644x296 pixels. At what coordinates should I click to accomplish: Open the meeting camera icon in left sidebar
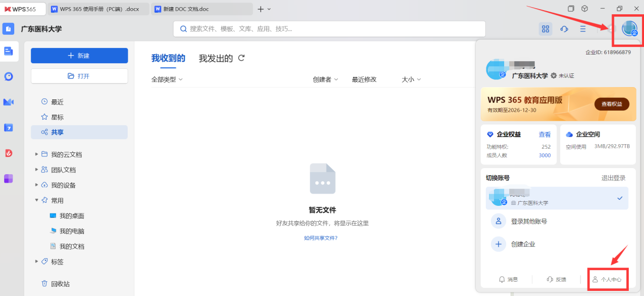point(9,102)
